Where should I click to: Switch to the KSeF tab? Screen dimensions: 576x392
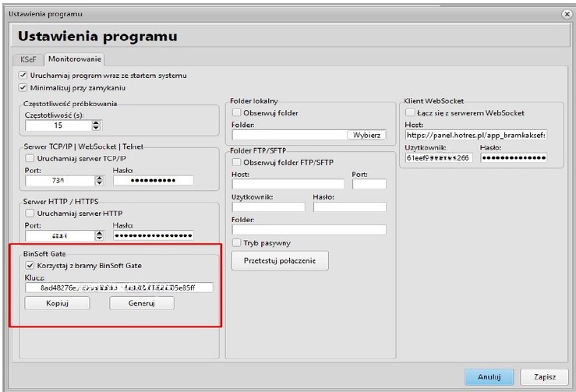(x=28, y=59)
